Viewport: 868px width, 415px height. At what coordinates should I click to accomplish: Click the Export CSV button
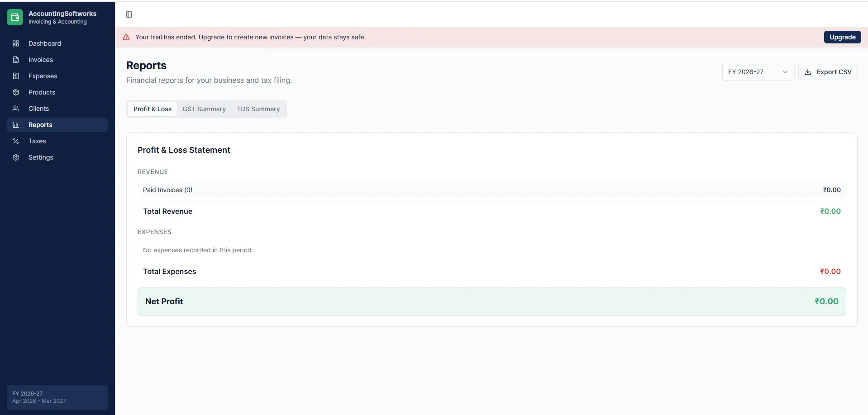coord(828,72)
